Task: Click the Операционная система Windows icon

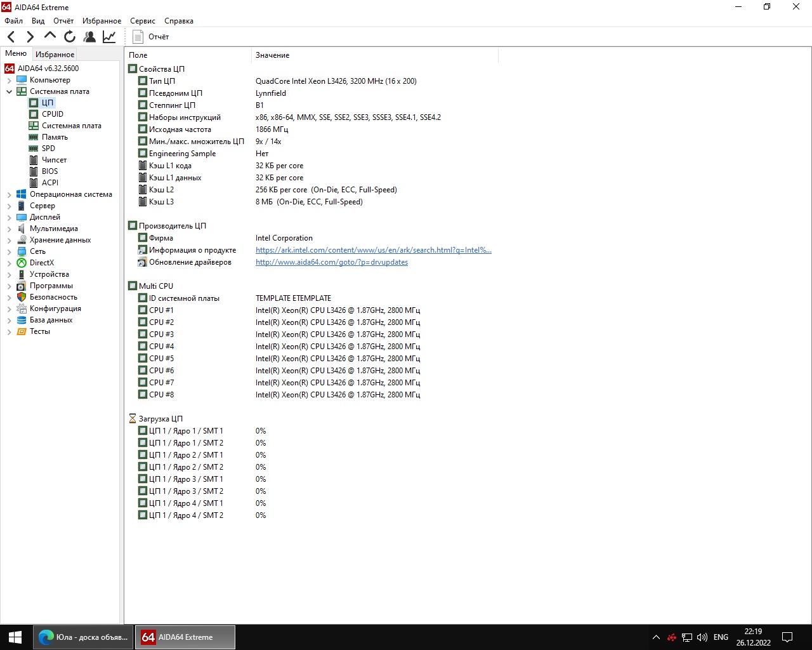Action: pyautogui.click(x=22, y=194)
